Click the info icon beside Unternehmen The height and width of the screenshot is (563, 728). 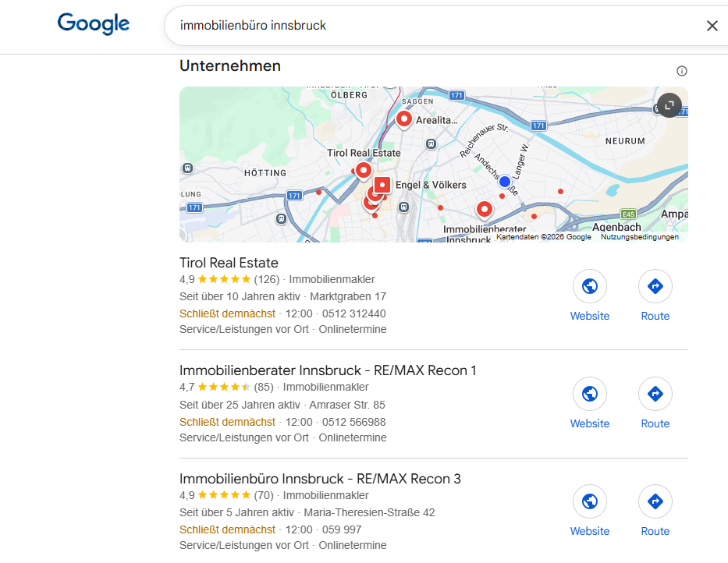point(681,70)
